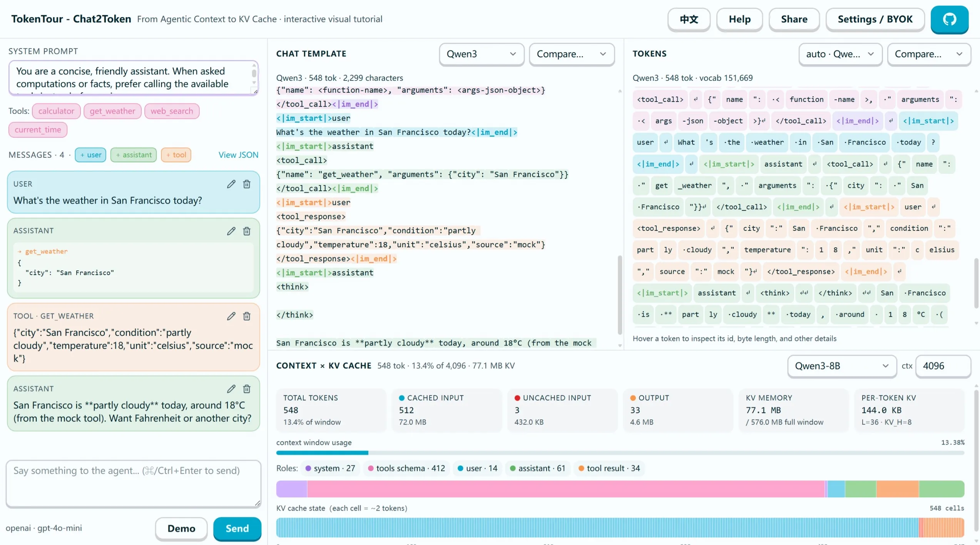980x545 pixels.
Task: Edit the get_weather ASSISTANT message pencil icon
Action: click(231, 231)
